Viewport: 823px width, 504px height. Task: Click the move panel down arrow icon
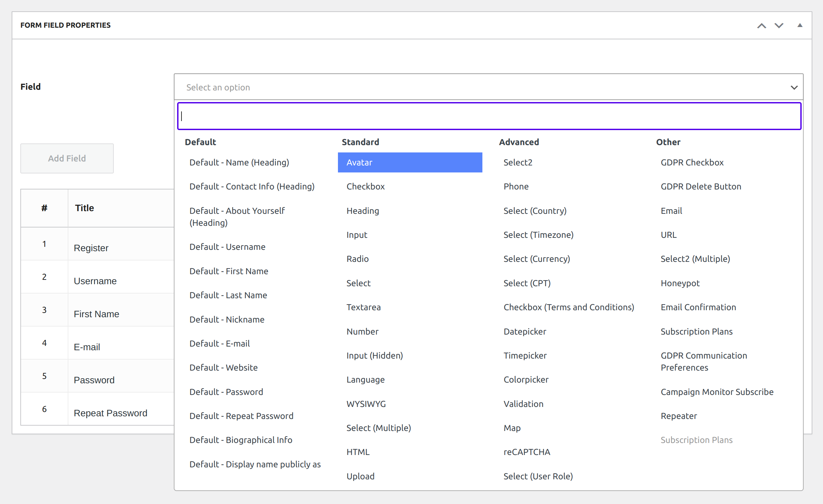[x=779, y=26]
